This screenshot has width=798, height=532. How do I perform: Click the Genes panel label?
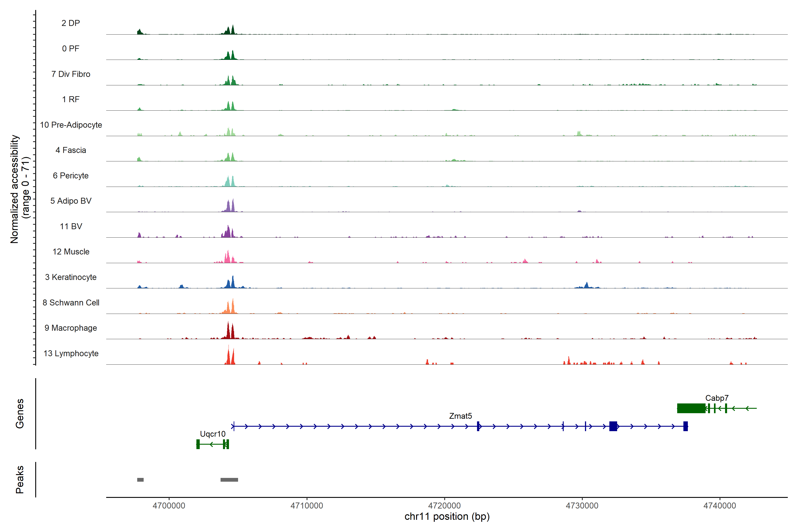tap(20, 414)
